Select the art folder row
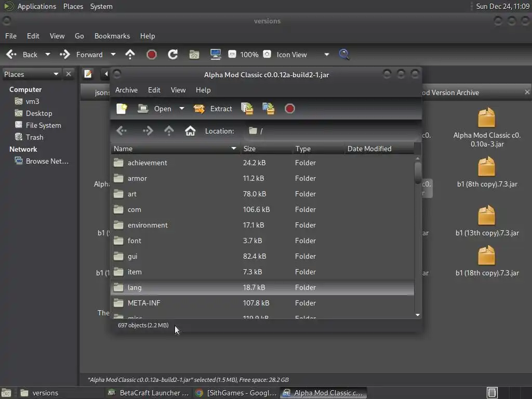 [x=262, y=194]
